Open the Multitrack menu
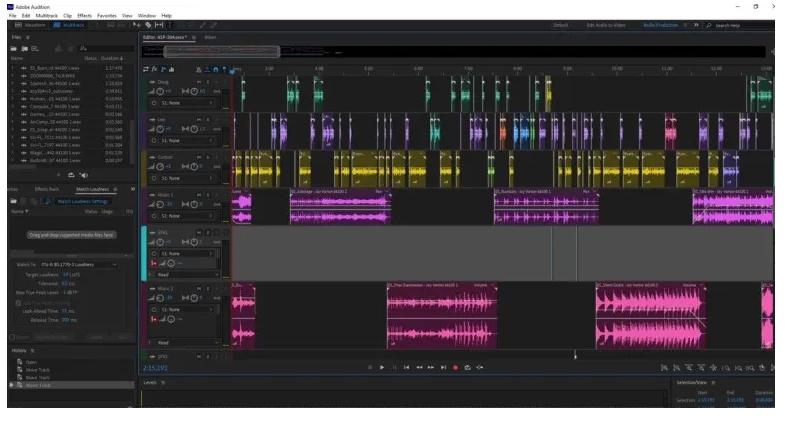This screenshot has height=421, width=792. point(46,16)
